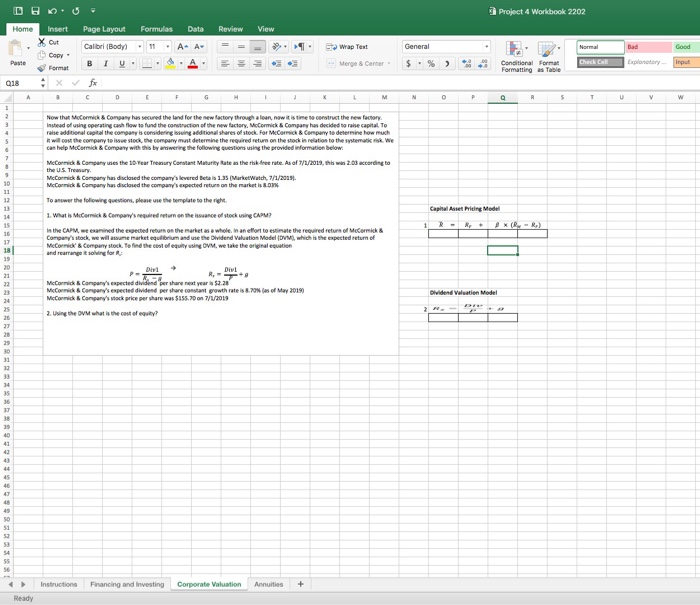Apply currency dollar format

(x=408, y=63)
